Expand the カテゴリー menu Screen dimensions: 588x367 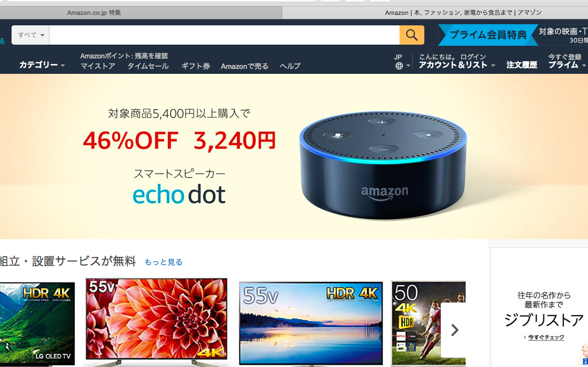coord(42,65)
